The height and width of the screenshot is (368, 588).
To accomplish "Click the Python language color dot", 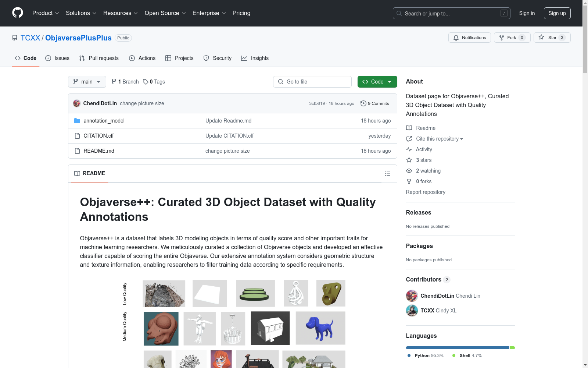I will [x=409, y=355].
